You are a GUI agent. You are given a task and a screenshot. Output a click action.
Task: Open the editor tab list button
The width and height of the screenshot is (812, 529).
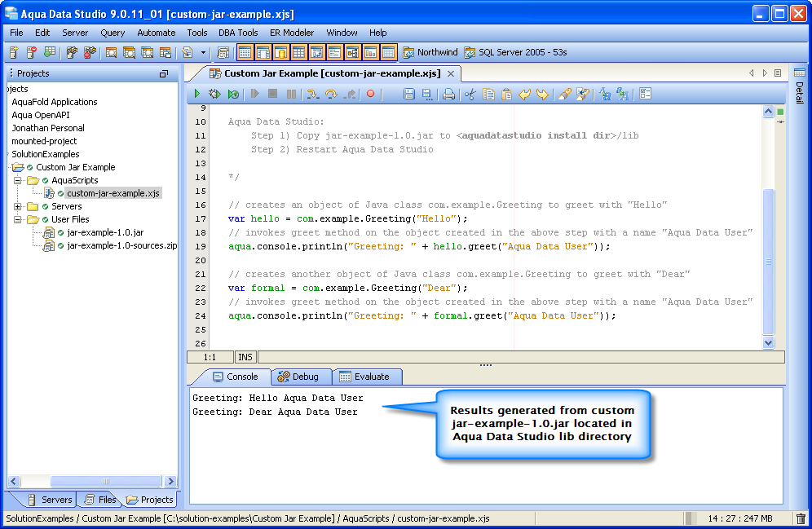click(x=778, y=73)
